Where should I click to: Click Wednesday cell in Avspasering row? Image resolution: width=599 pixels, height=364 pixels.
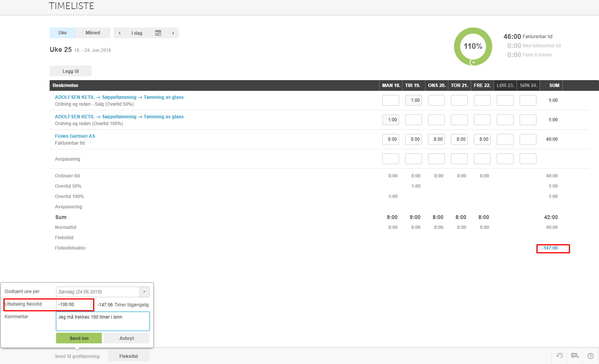[x=436, y=159]
